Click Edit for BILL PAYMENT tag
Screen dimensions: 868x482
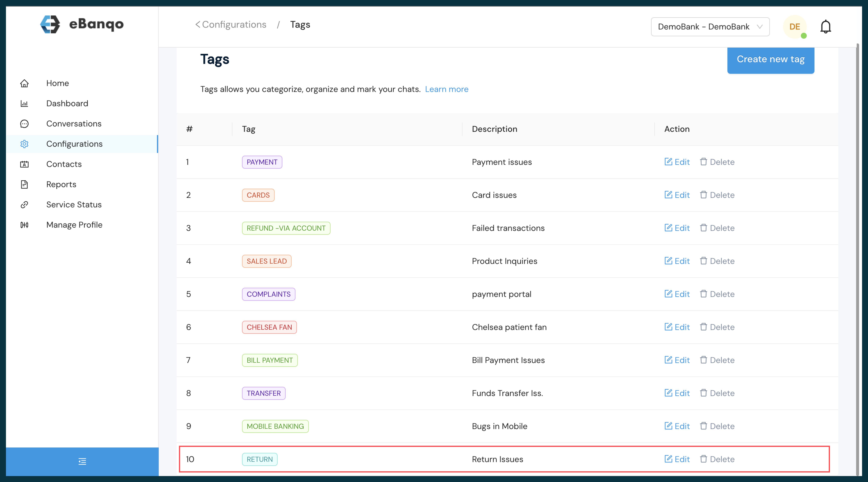pos(677,360)
